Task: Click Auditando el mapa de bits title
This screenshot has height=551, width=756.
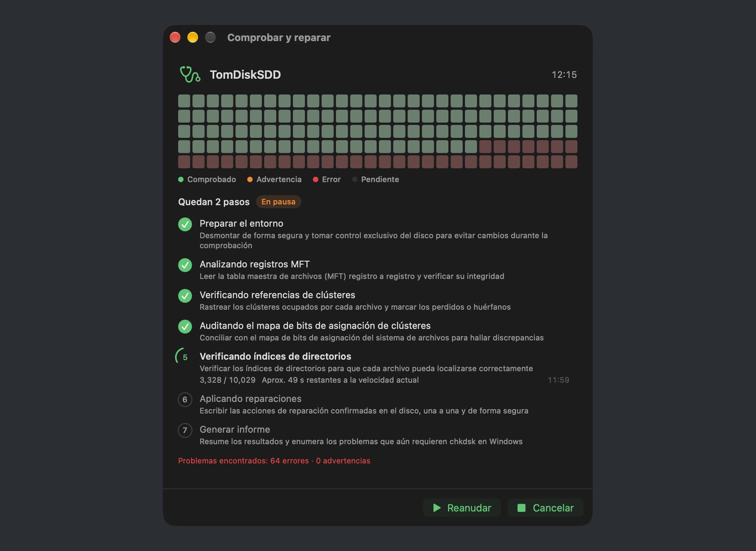Action: tap(315, 326)
